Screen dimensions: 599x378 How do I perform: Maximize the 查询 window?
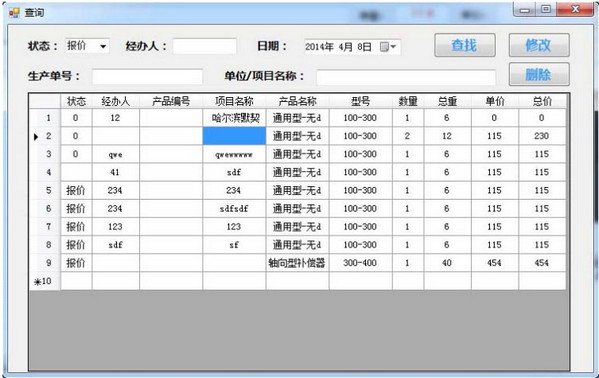[x=546, y=10]
